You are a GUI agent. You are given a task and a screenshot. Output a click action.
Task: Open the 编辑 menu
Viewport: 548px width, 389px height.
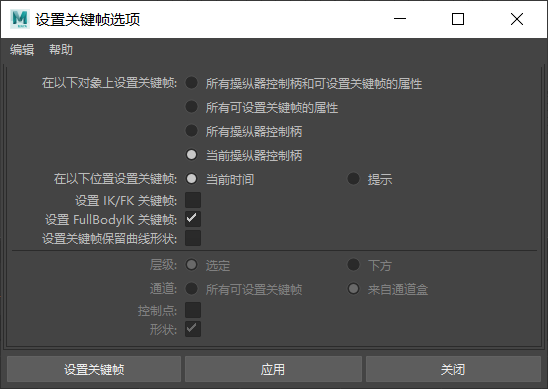pyautogui.click(x=22, y=50)
